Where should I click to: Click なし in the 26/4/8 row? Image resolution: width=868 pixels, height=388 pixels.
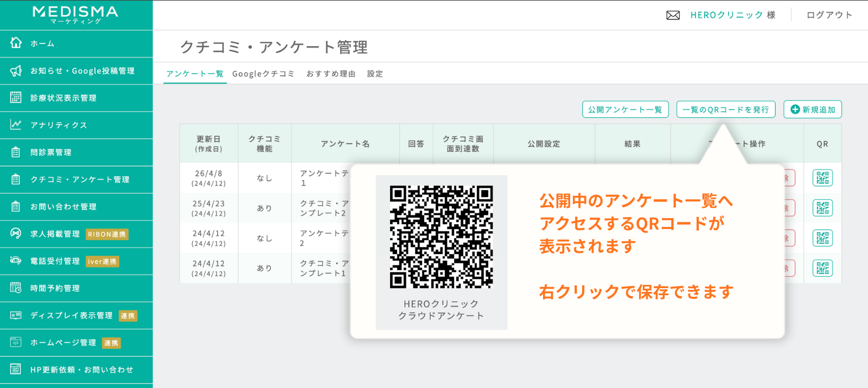pos(265,178)
